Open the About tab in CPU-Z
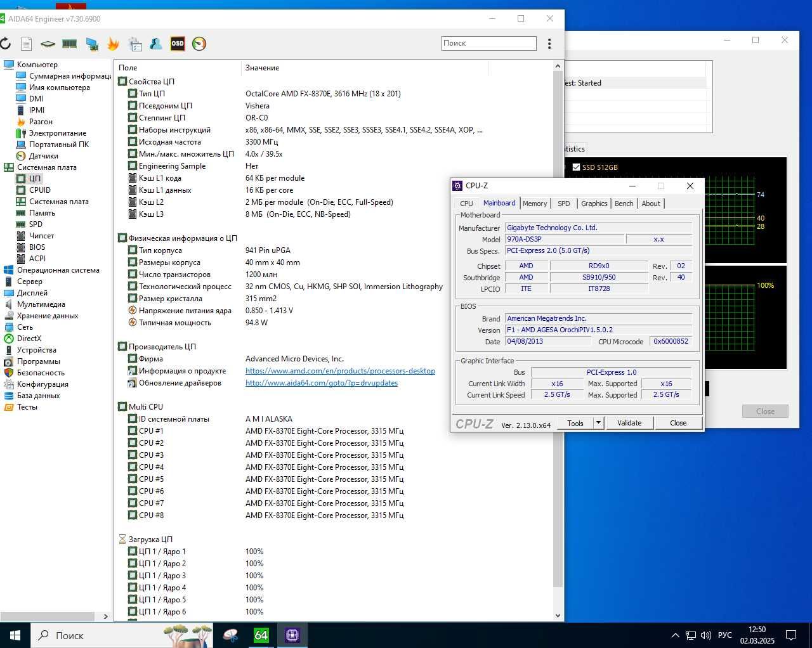 click(651, 204)
